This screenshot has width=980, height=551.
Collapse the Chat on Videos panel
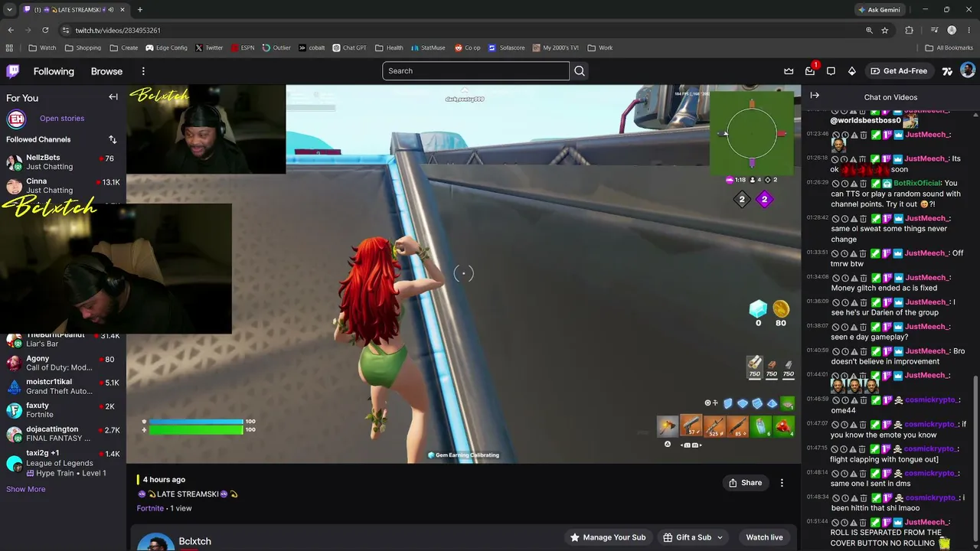point(815,96)
